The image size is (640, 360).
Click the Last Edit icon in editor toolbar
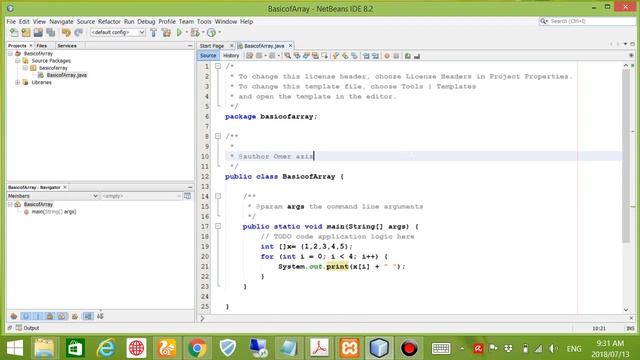pos(249,56)
